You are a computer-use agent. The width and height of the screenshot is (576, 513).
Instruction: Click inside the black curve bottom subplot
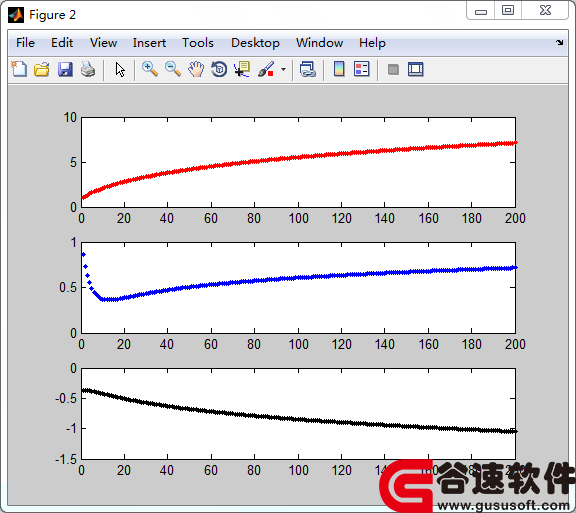298,414
